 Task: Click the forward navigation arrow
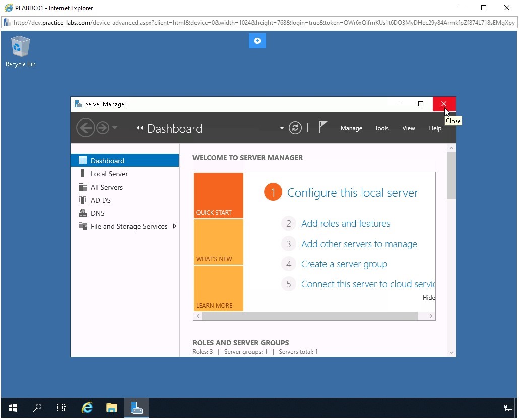coord(103,128)
